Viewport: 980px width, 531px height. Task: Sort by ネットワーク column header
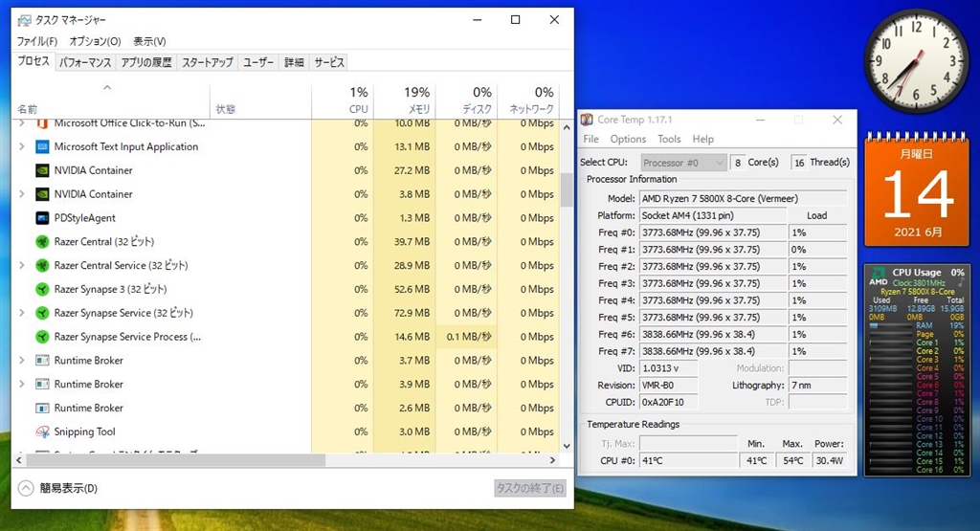528,100
